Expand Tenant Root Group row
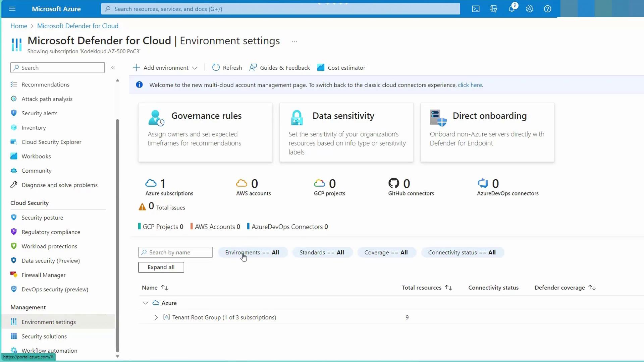644x362 pixels. coord(156,317)
